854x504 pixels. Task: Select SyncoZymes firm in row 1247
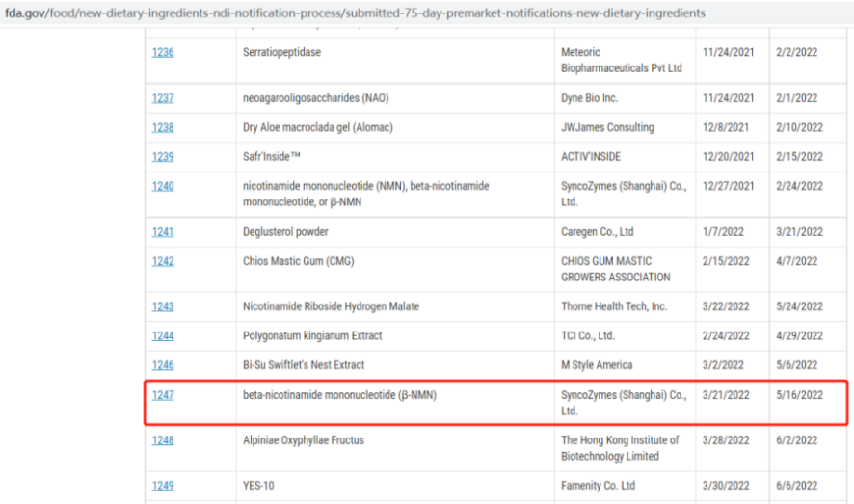625,403
